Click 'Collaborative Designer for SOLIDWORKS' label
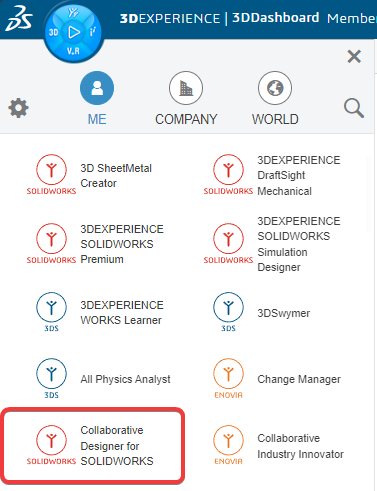 point(117,446)
